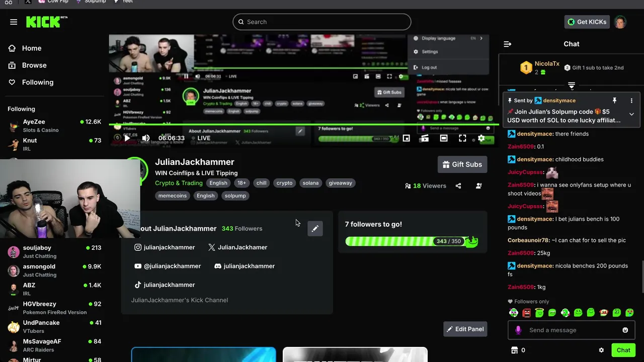Open TikTok julianjackhammer link
Screen dimensions: 644x362
click(x=165, y=285)
